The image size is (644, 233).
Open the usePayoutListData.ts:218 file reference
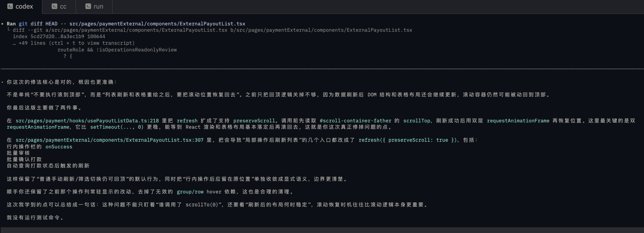click(87, 121)
